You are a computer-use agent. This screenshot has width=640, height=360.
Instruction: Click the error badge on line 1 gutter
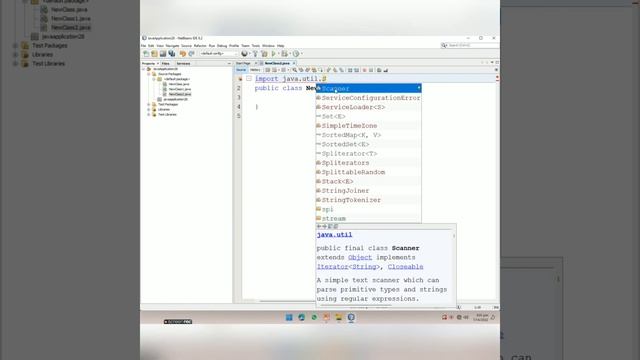coord(240,79)
